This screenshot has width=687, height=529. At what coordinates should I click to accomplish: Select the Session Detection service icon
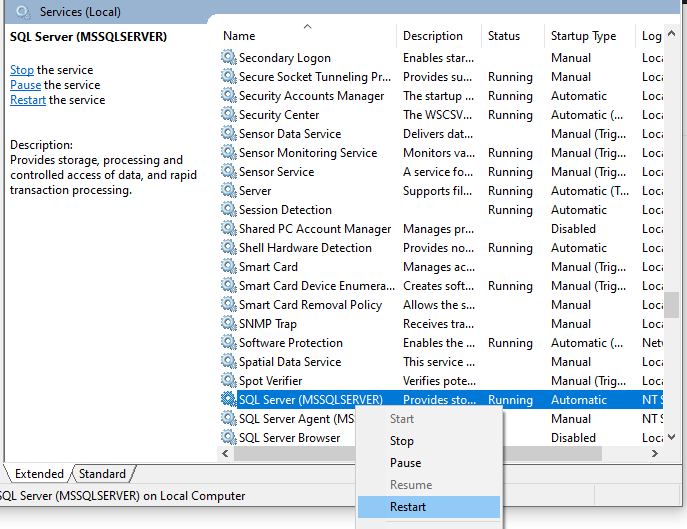coord(228,209)
